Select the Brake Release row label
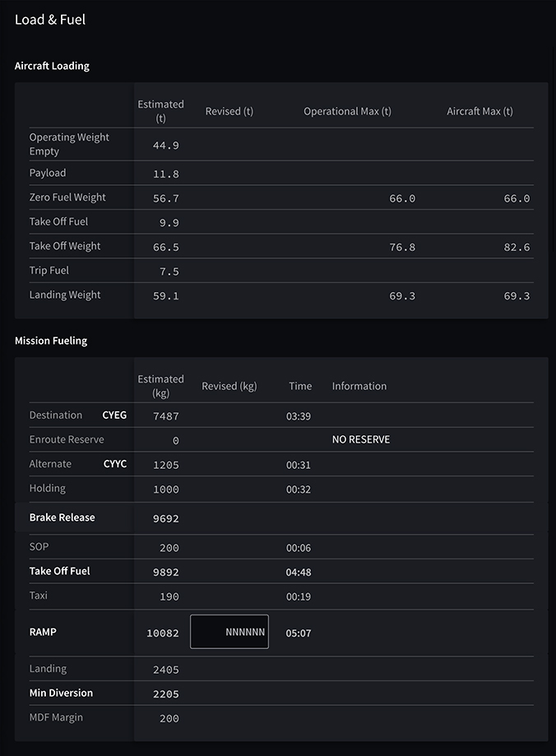The image size is (556, 756). (x=62, y=517)
